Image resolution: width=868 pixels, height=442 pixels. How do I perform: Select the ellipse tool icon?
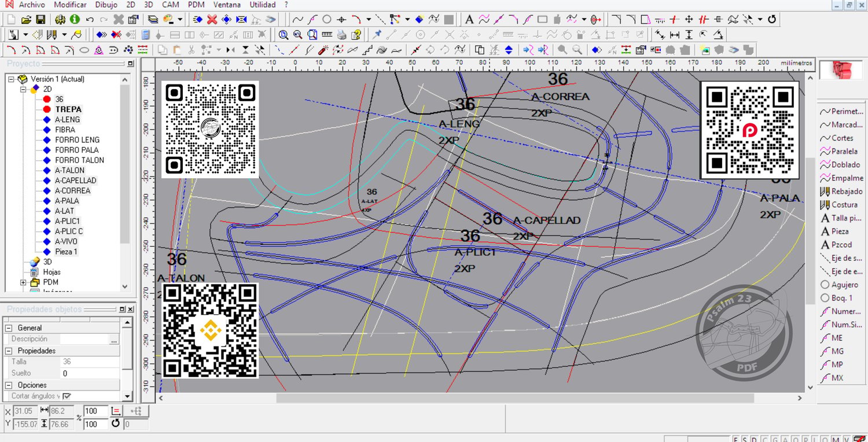click(84, 50)
